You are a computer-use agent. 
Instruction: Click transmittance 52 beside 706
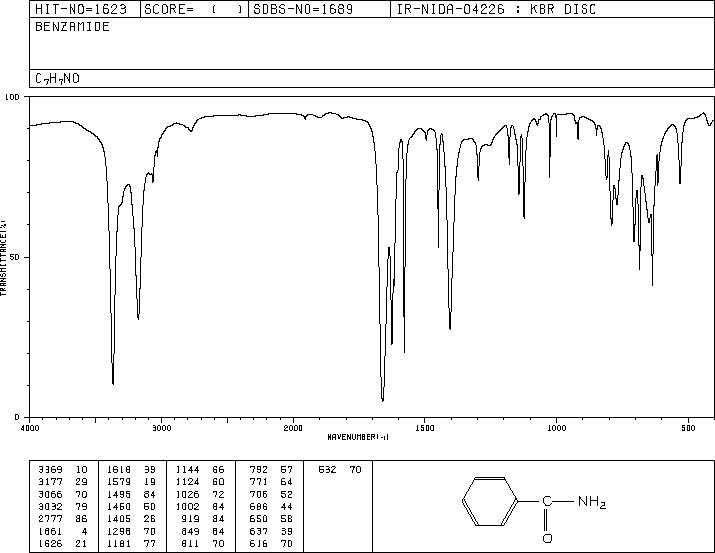287,494
